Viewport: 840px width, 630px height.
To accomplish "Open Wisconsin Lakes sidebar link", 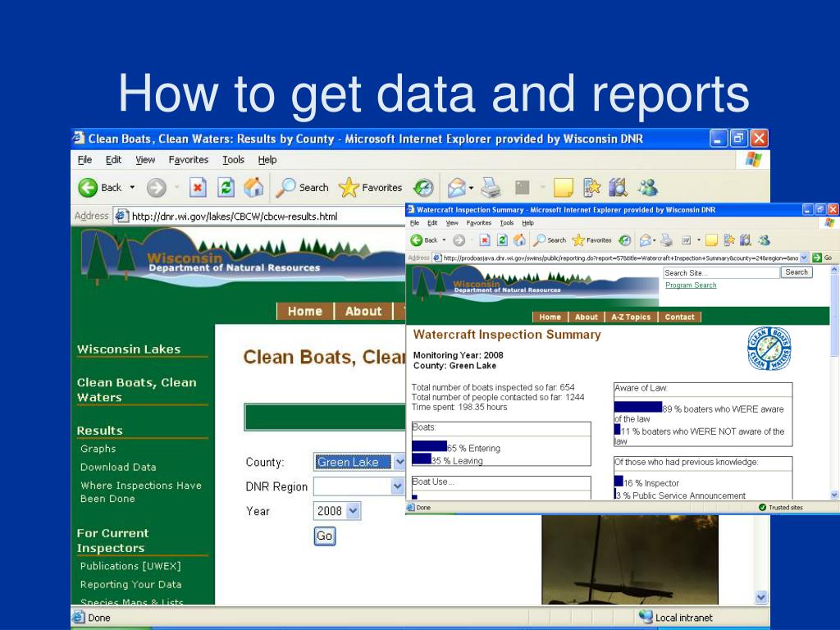I will point(129,349).
